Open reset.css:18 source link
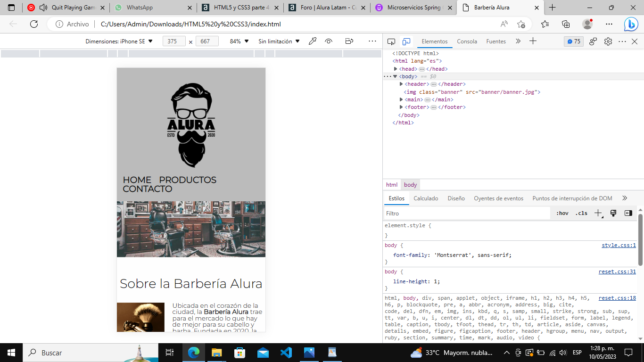 point(617,298)
